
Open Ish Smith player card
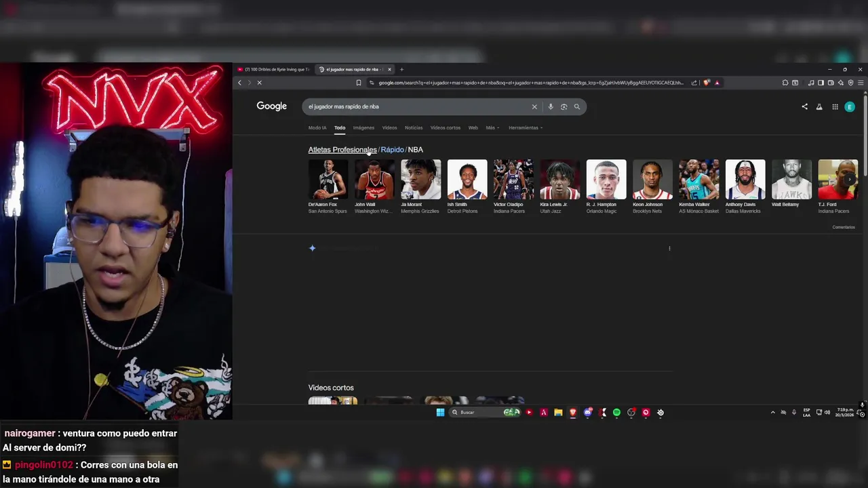tap(467, 187)
